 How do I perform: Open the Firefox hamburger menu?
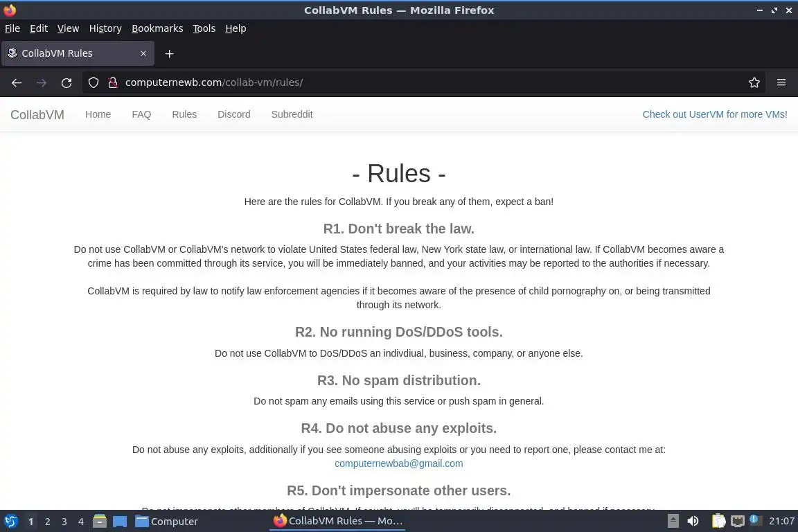(781, 82)
